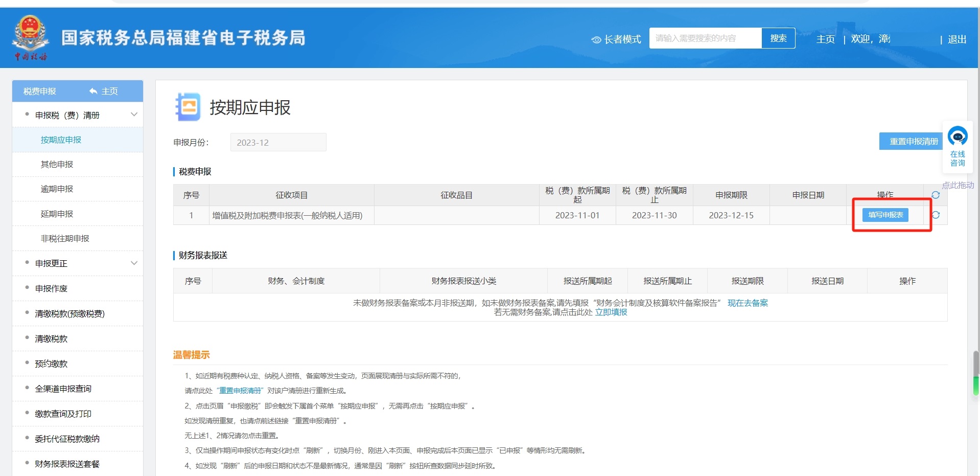
Task: Click the 搜索 search button
Action: click(778, 38)
